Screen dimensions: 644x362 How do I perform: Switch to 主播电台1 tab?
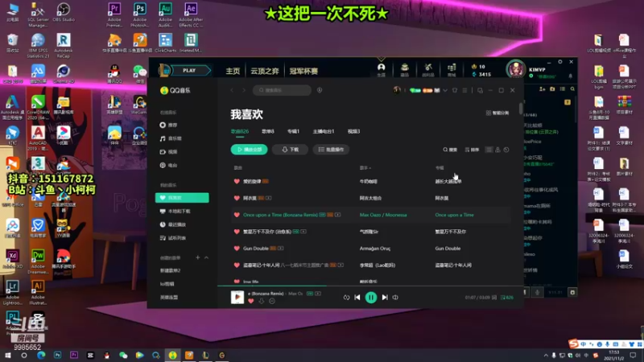(x=324, y=131)
